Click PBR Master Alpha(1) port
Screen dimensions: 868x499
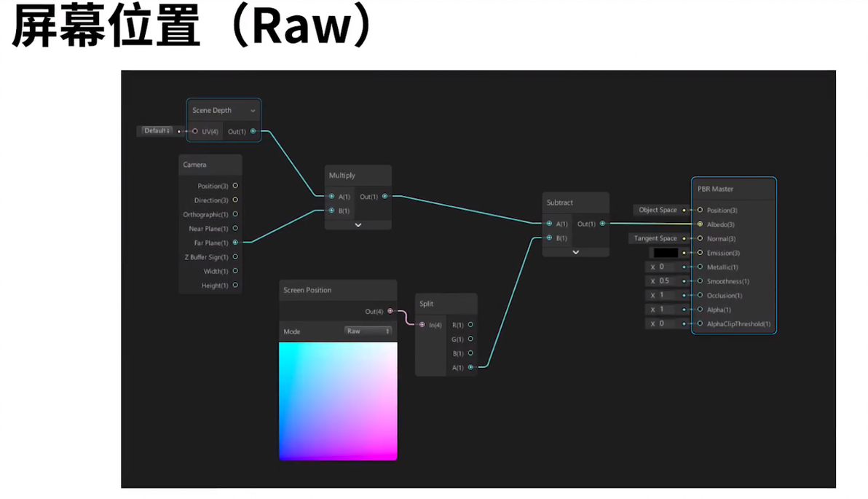701,310
